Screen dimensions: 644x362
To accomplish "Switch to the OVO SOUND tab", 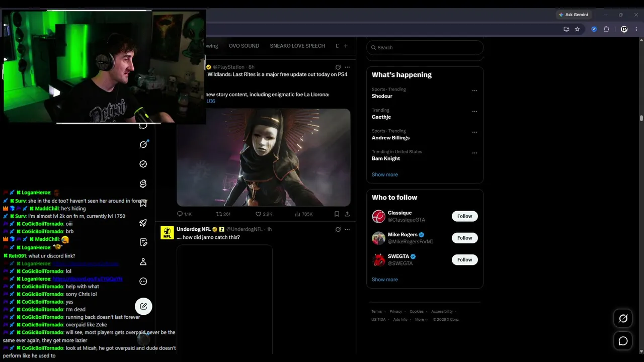I will click(x=244, y=46).
